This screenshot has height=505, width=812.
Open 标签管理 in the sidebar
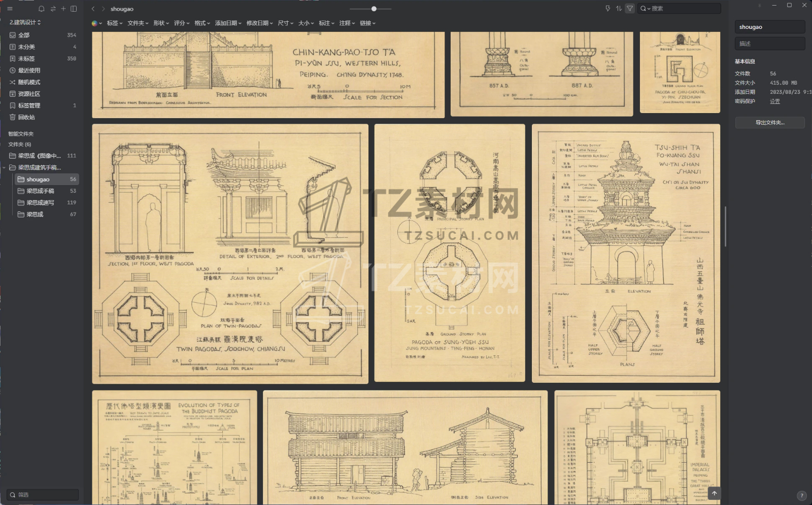coord(29,105)
